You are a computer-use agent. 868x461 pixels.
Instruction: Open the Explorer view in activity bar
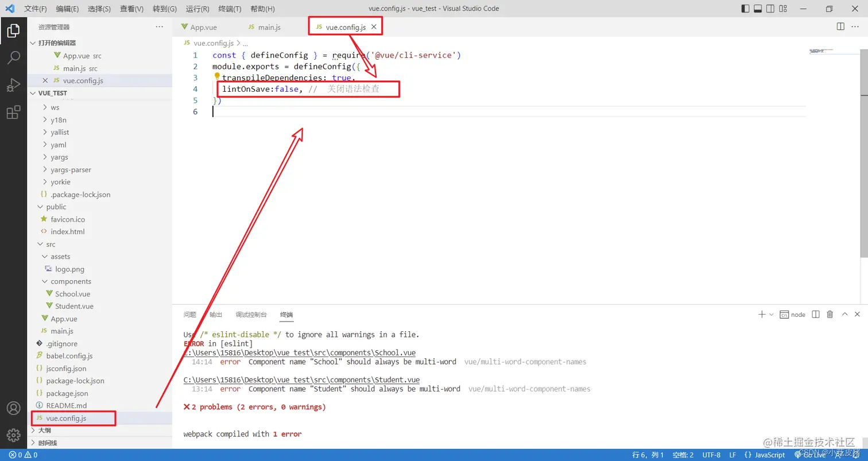pos(13,31)
